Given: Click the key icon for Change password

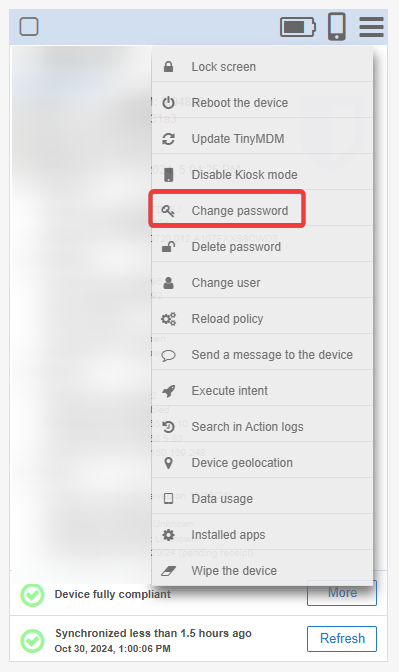Looking at the screenshot, I should coord(168,211).
